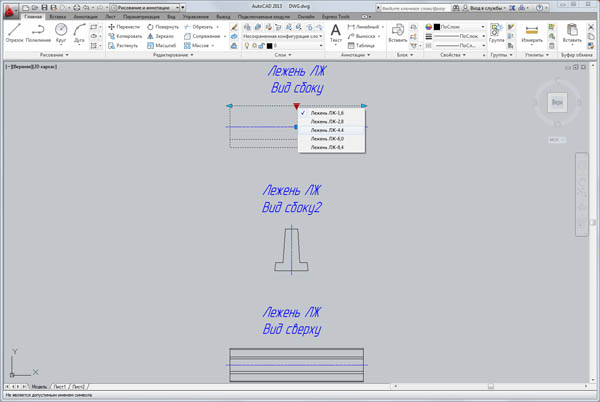The height and width of the screenshot is (402, 600).
Task: Click the Обрезать trim tool
Action: (x=198, y=27)
